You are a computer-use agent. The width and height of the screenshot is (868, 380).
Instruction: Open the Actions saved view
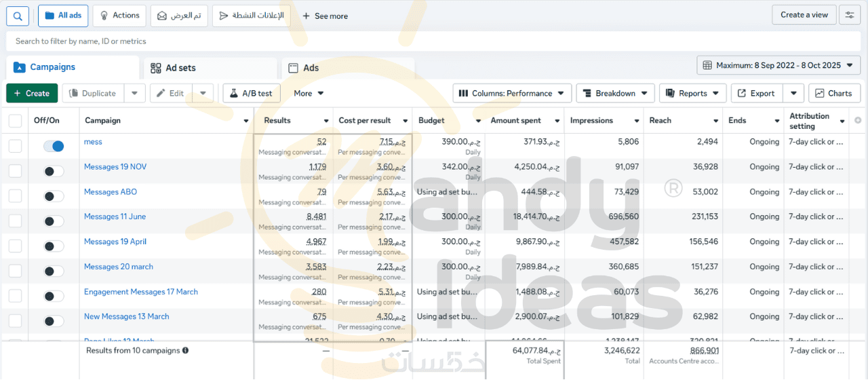pos(120,16)
